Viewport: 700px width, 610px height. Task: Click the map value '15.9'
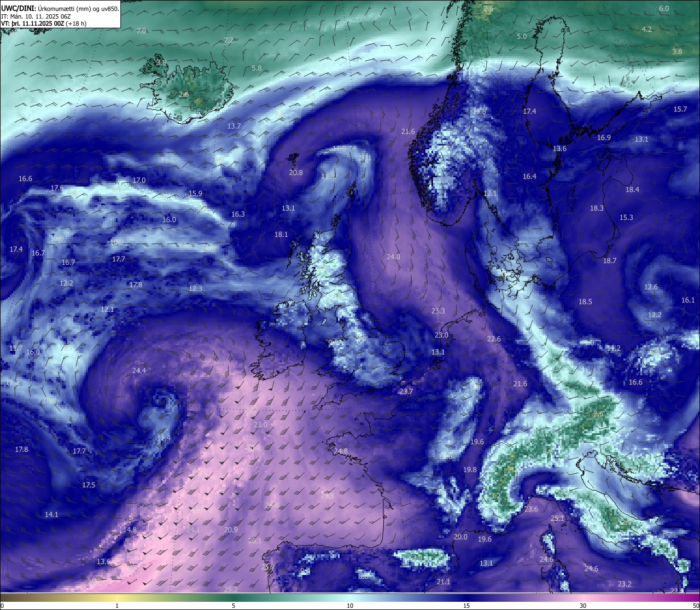(x=195, y=194)
